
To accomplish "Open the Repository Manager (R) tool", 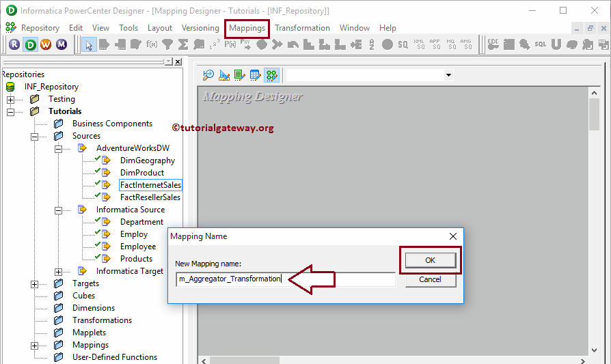I will pos(15,44).
